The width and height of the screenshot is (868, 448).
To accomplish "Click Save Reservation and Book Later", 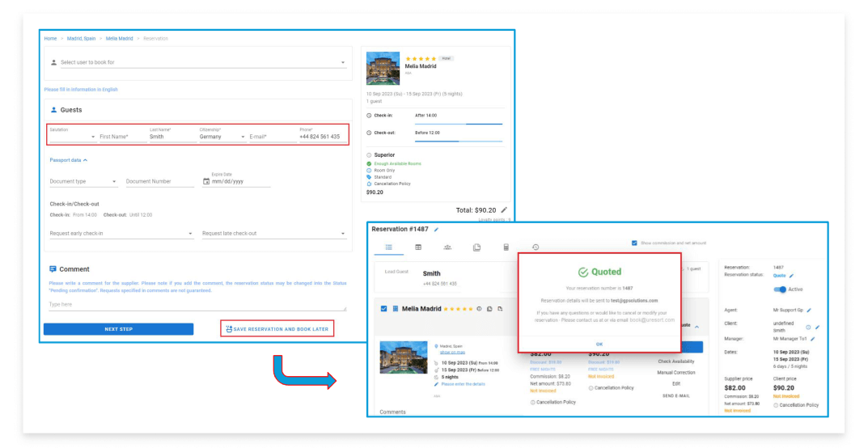I will tap(277, 329).
